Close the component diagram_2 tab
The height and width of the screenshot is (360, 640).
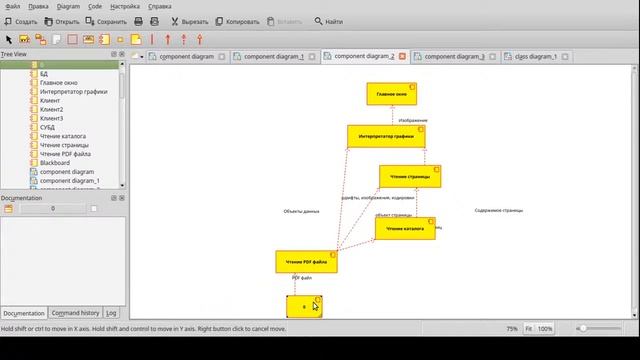coord(402,56)
